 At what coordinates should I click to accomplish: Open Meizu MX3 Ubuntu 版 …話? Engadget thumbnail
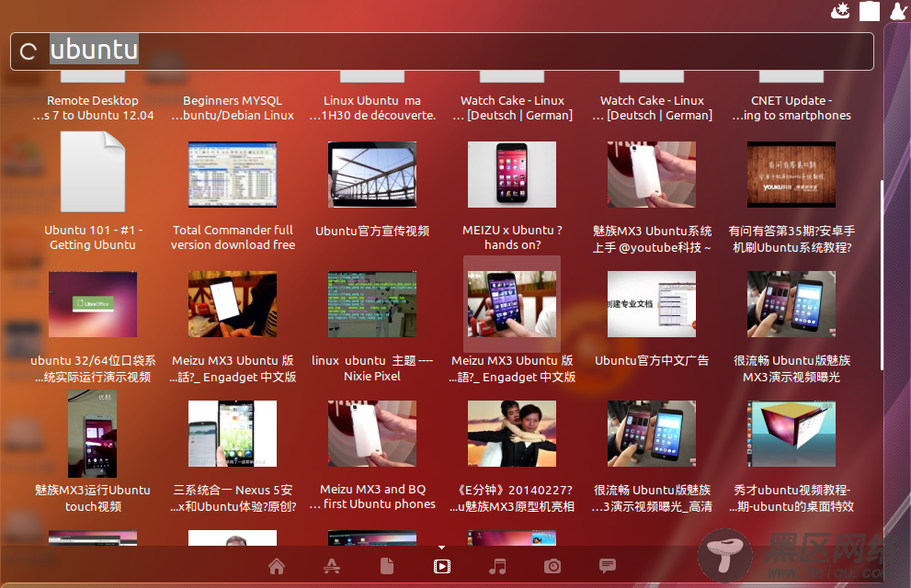pos(233,304)
